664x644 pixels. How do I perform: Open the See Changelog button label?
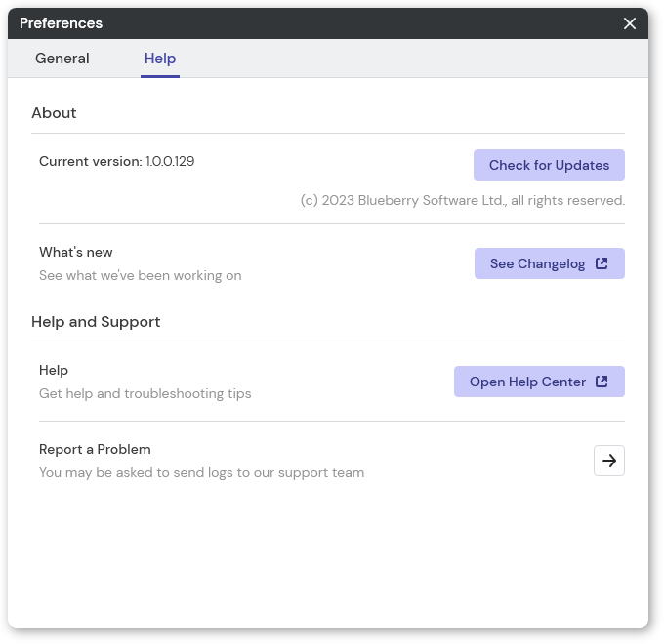point(537,263)
